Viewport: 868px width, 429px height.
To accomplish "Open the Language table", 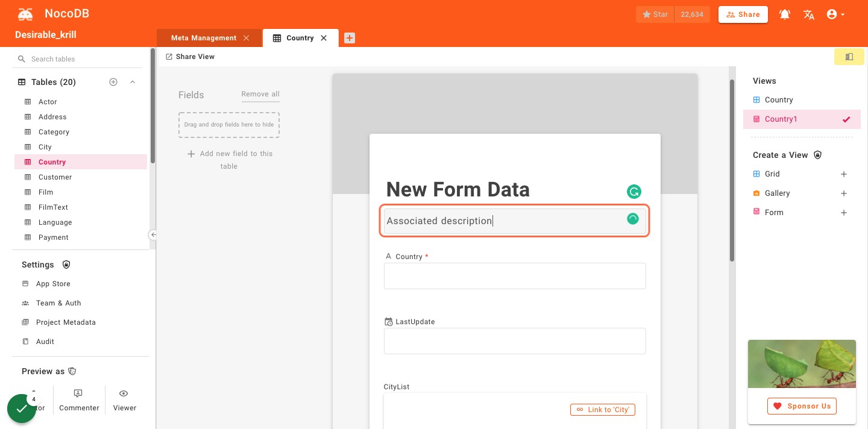I will [81, 222].
